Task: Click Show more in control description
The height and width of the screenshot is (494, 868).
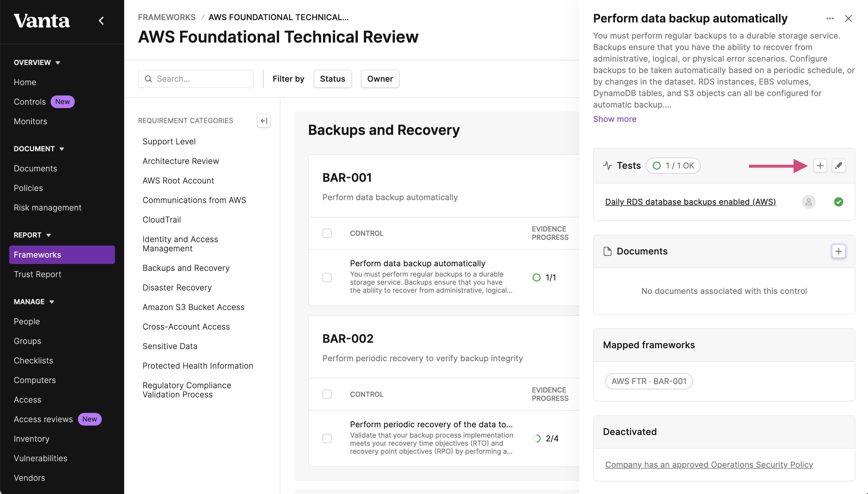Action: pos(614,119)
